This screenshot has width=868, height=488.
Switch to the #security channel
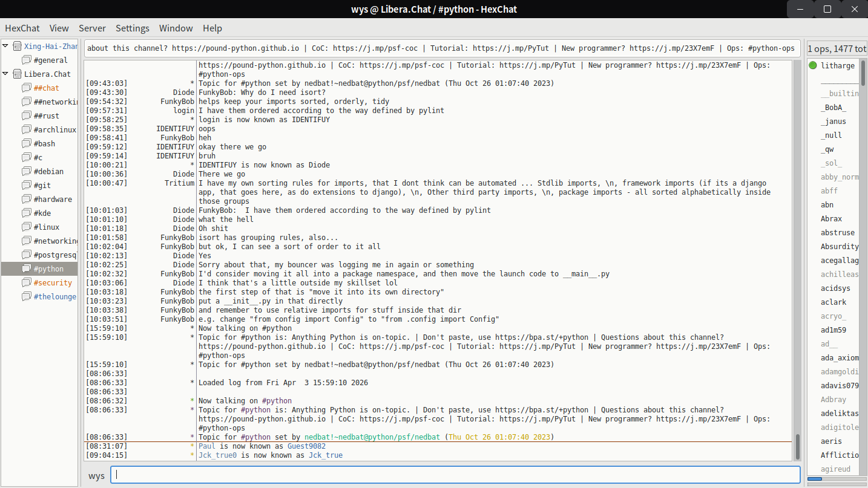(x=53, y=283)
